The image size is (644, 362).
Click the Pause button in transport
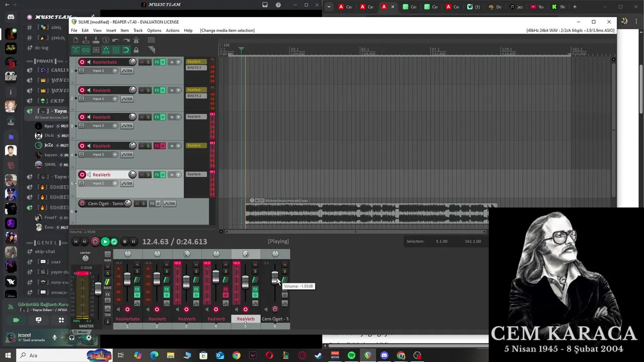click(x=134, y=242)
